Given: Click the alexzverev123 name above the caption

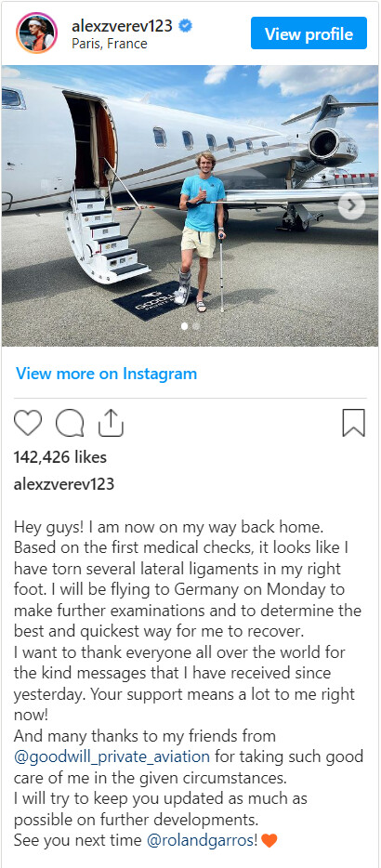Looking at the screenshot, I should pos(64,484).
